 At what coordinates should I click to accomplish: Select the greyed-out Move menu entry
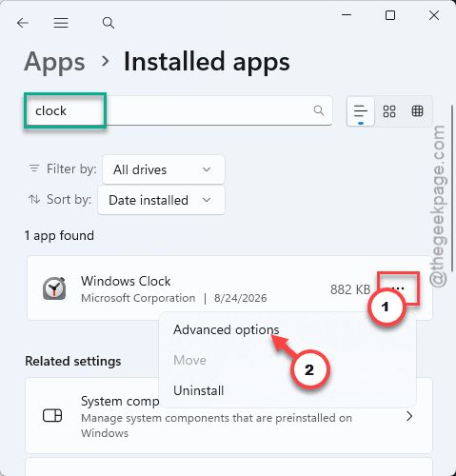(189, 360)
